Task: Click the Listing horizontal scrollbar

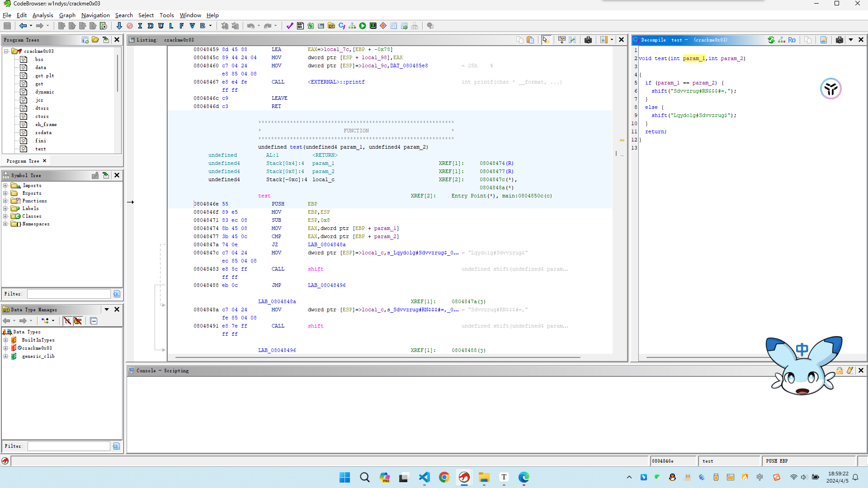Action: pos(377,357)
